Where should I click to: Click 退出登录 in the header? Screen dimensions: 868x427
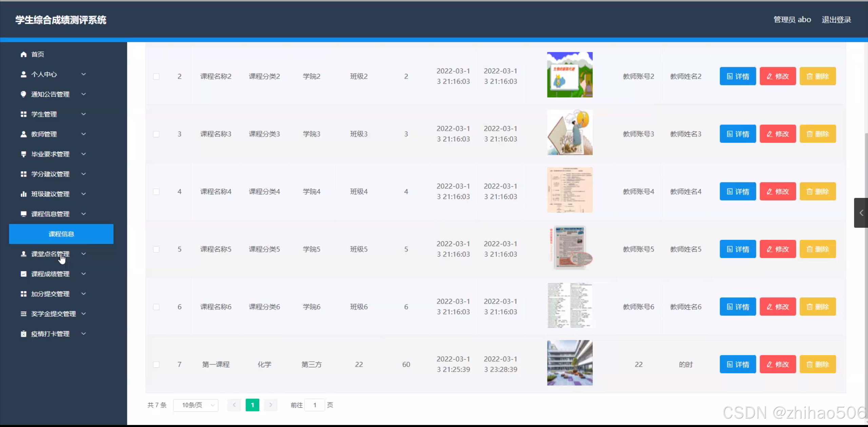(836, 20)
